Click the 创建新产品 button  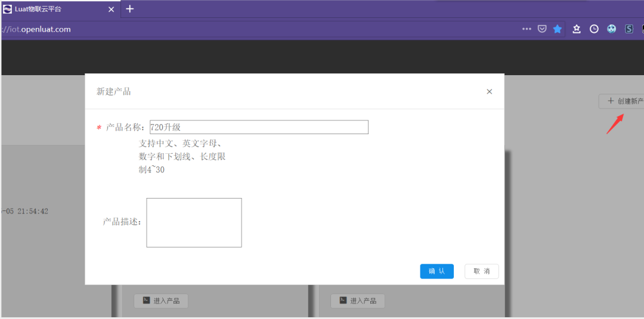[x=623, y=101]
